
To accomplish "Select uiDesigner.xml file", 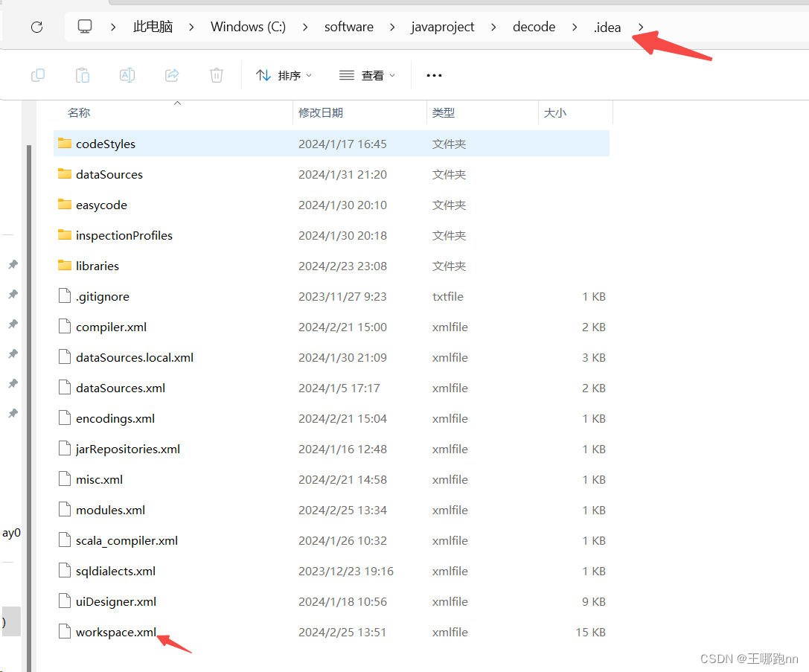I will click(x=331, y=601).
